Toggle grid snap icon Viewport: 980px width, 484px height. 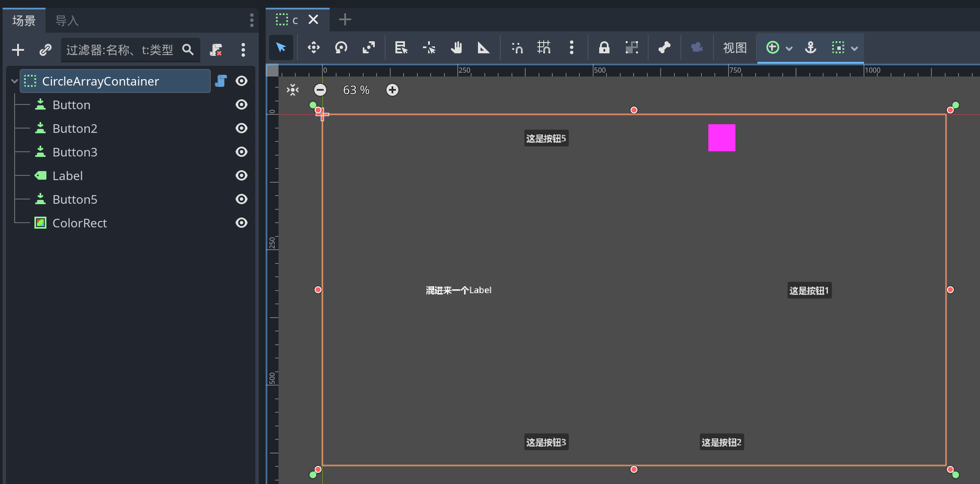click(x=544, y=47)
